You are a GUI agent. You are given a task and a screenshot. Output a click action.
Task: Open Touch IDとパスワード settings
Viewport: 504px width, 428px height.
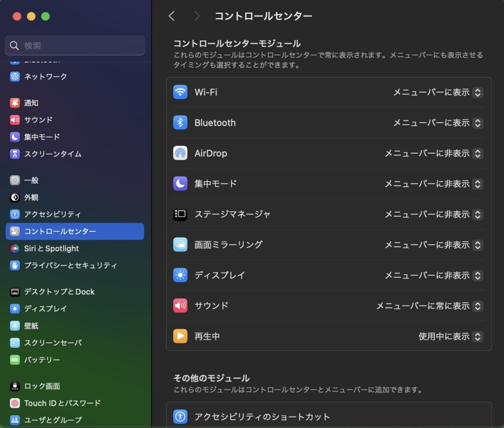click(x=62, y=403)
